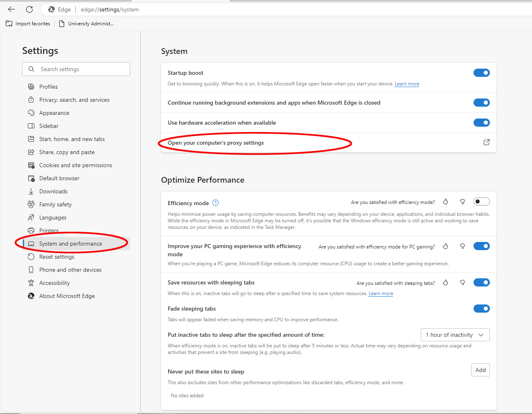Click the page refresh icon

tap(29, 9)
